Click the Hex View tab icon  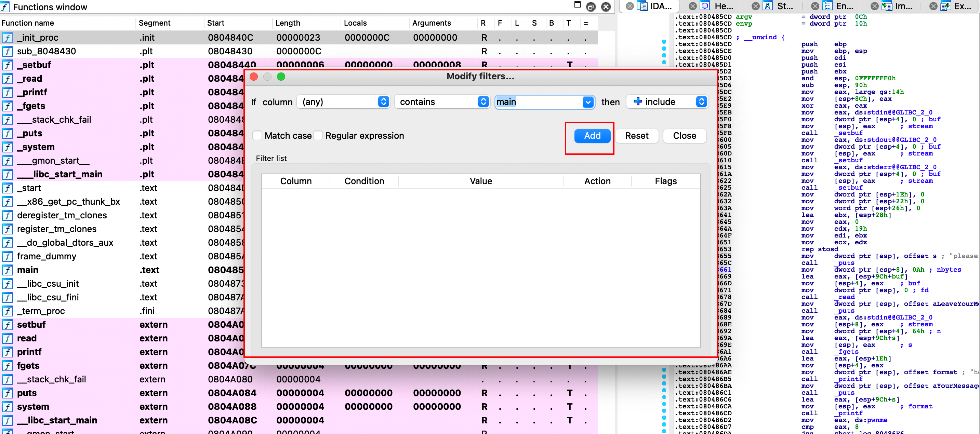(705, 6)
